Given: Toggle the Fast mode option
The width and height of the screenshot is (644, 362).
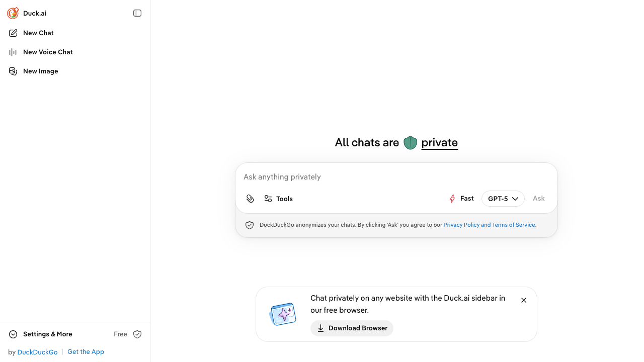Looking at the screenshot, I should click(x=461, y=199).
